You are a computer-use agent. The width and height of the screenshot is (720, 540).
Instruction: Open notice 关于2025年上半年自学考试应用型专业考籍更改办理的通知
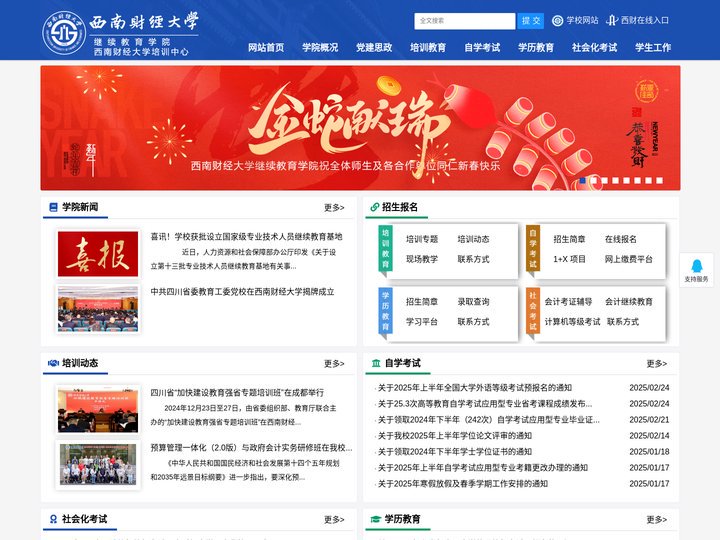[483, 468]
